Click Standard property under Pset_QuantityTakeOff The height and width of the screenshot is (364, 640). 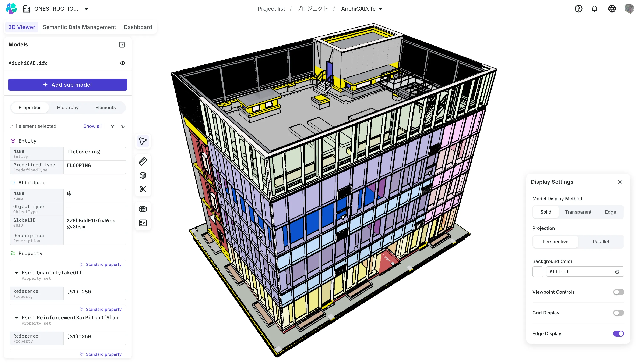(100, 264)
